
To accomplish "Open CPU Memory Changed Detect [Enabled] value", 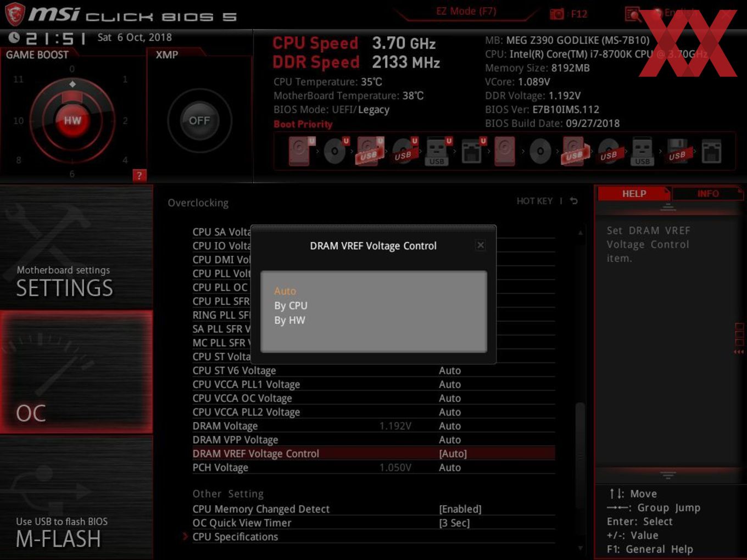I will point(460,509).
